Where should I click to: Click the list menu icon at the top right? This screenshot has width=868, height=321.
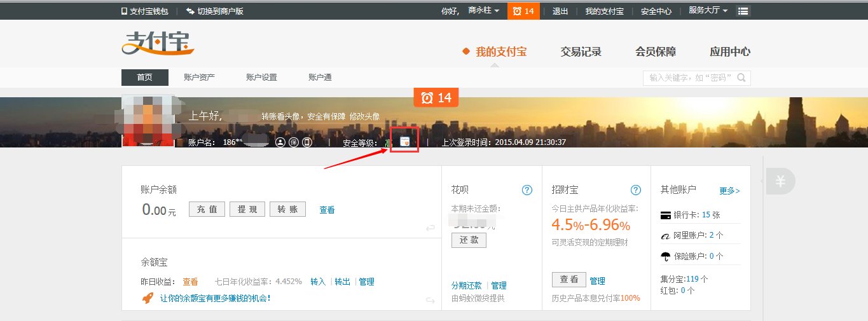(x=743, y=11)
